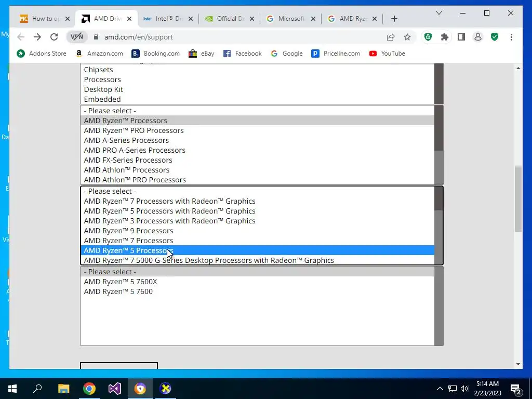Screen dimensions: 532x399
Task: Select AMD A-Series Processors option
Action: [257, 140]
